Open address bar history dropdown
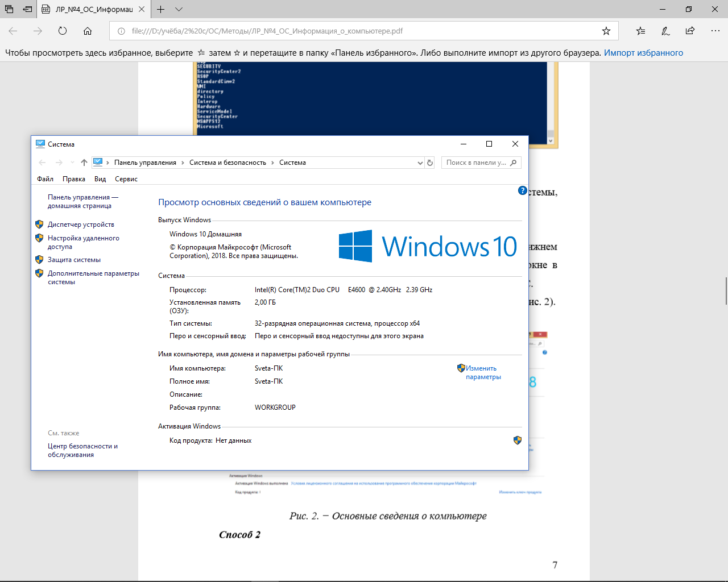Screen dimensions: 728x582 click(x=420, y=163)
